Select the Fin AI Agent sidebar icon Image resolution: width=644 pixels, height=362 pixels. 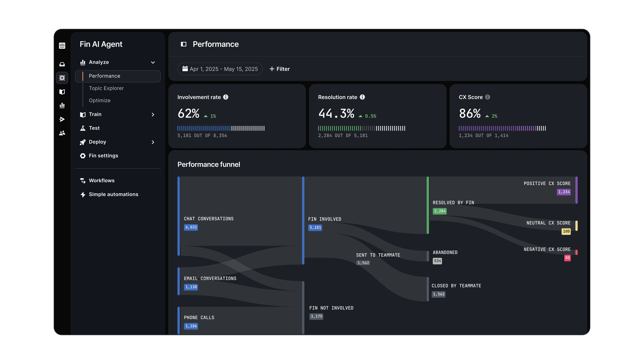pyautogui.click(x=62, y=78)
